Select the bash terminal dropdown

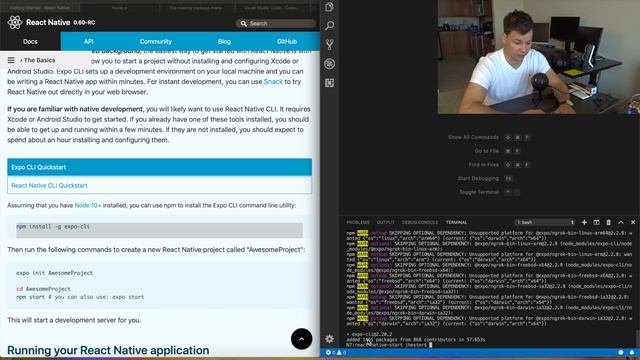[x=545, y=222]
